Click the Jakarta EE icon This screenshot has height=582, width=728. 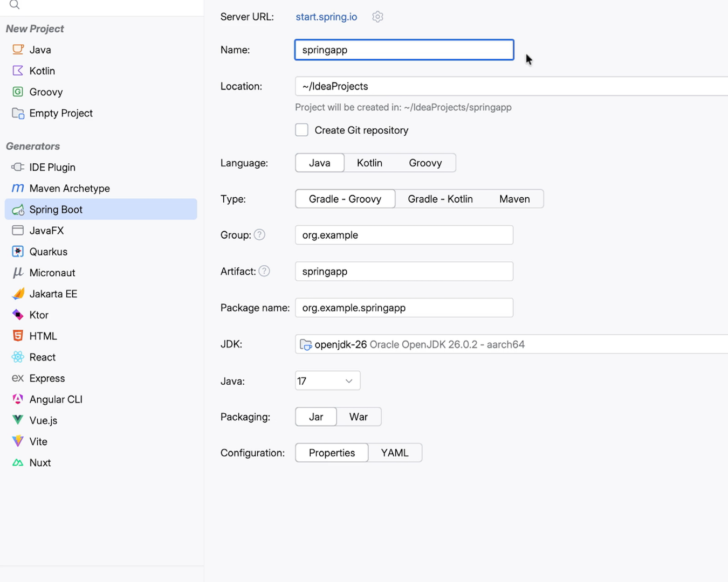18,294
